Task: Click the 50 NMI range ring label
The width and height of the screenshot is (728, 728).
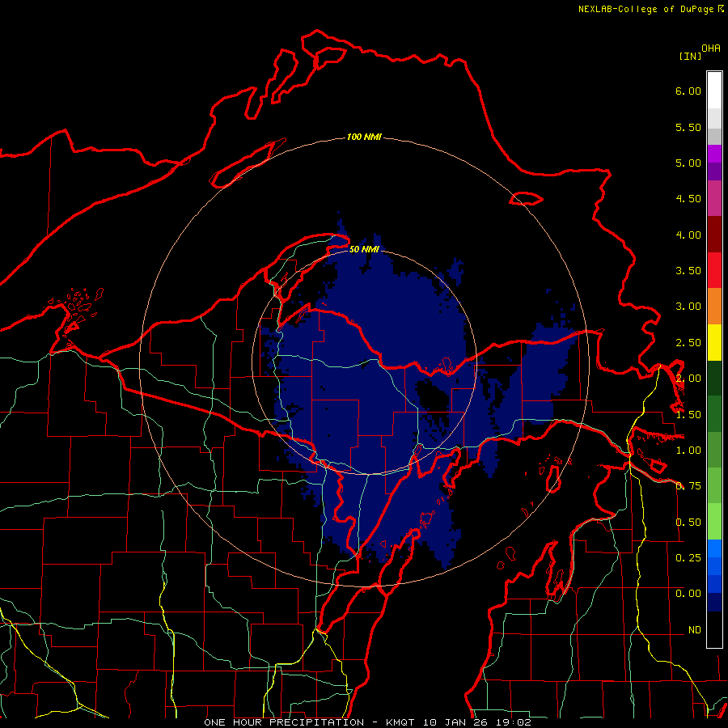Action: (x=364, y=249)
